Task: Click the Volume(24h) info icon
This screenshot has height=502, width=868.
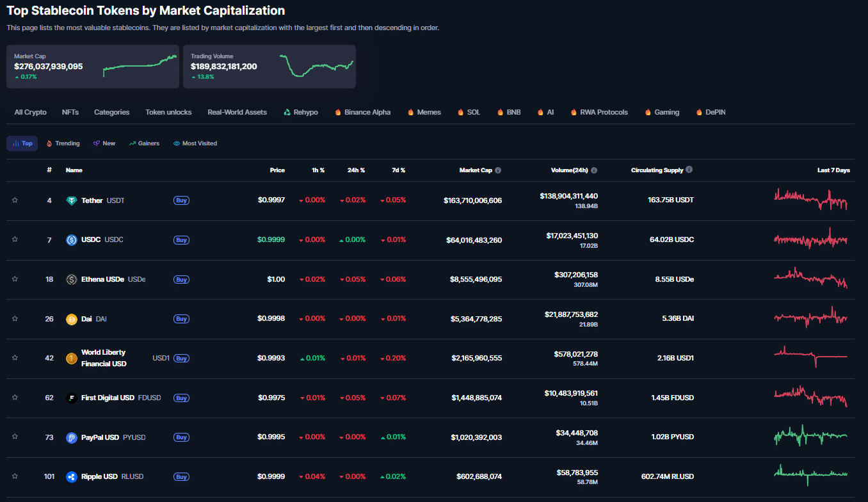Action: [x=594, y=170]
